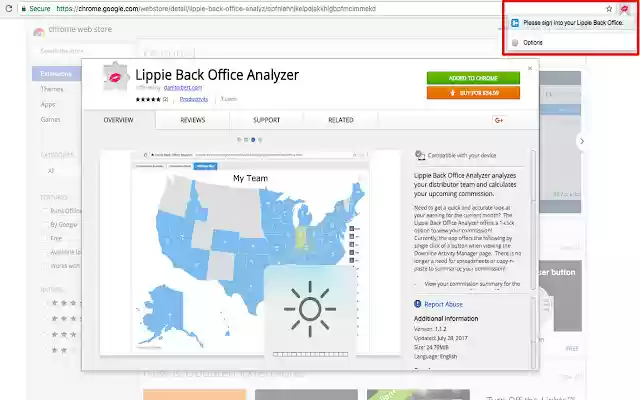Open the Lippie lips extension icon in toolbar
The image size is (640, 400).
point(624,9)
